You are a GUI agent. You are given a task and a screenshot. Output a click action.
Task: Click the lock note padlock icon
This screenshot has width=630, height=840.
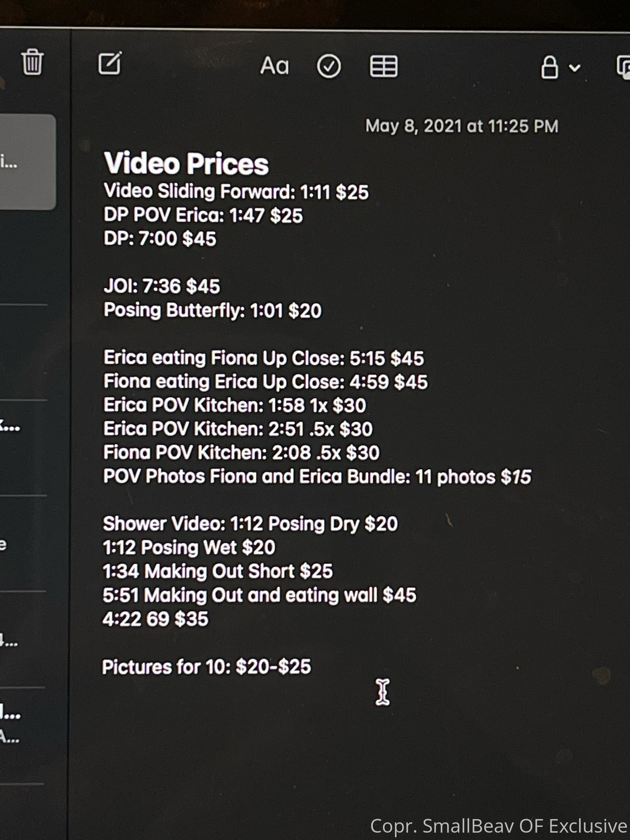(x=550, y=67)
